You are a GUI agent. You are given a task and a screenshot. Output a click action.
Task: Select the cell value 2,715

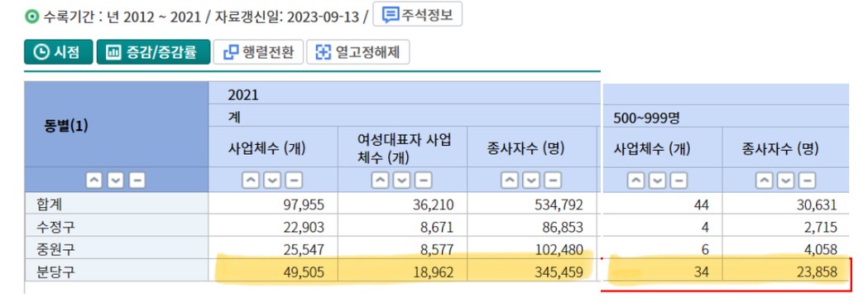pos(820,227)
